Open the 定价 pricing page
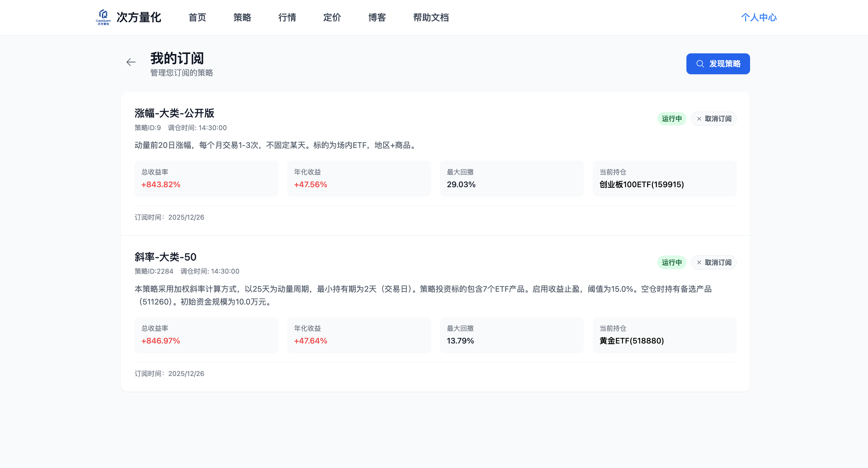 point(332,17)
